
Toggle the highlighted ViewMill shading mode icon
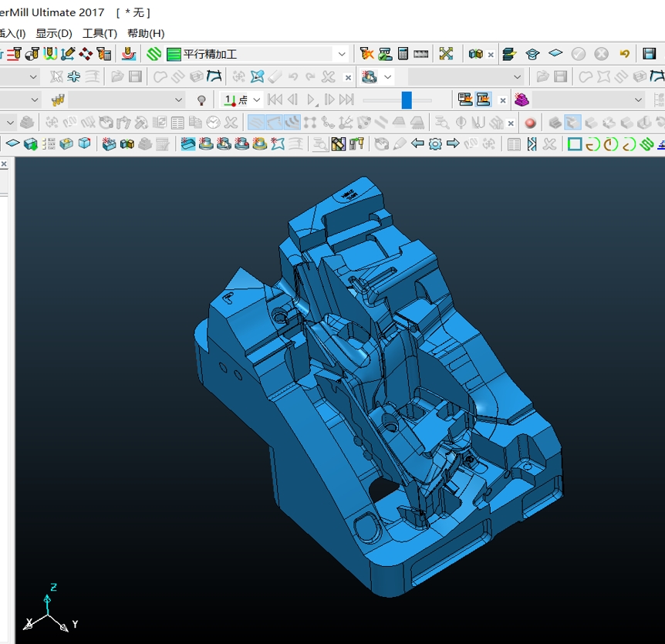[x=572, y=123]
